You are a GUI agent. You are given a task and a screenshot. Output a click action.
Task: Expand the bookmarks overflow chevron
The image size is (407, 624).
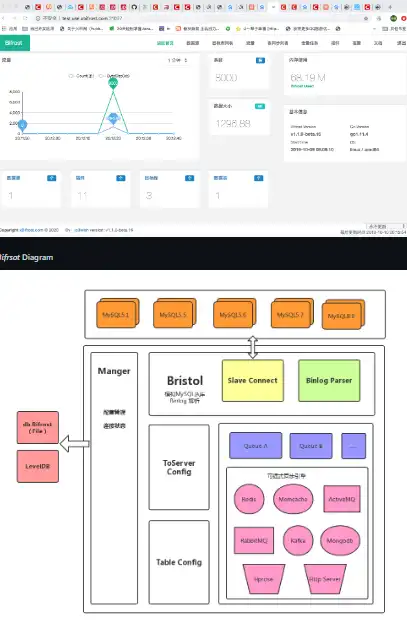[374, 29]
